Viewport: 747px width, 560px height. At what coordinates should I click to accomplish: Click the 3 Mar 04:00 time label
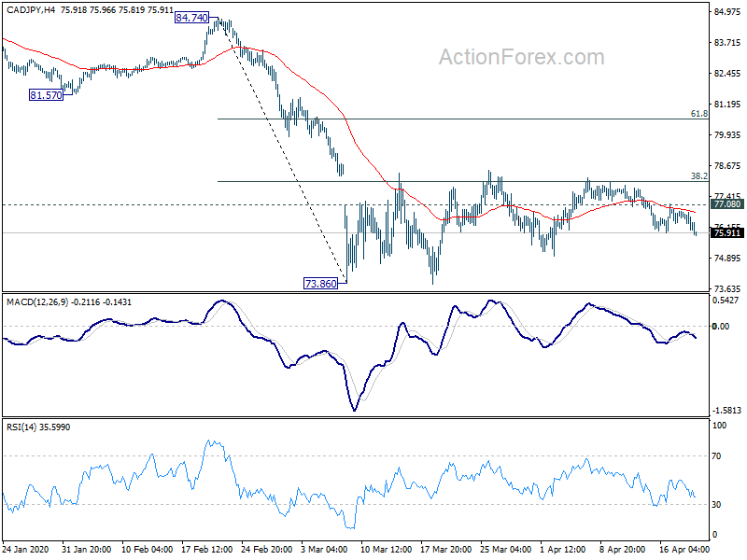tap(324, 549)
